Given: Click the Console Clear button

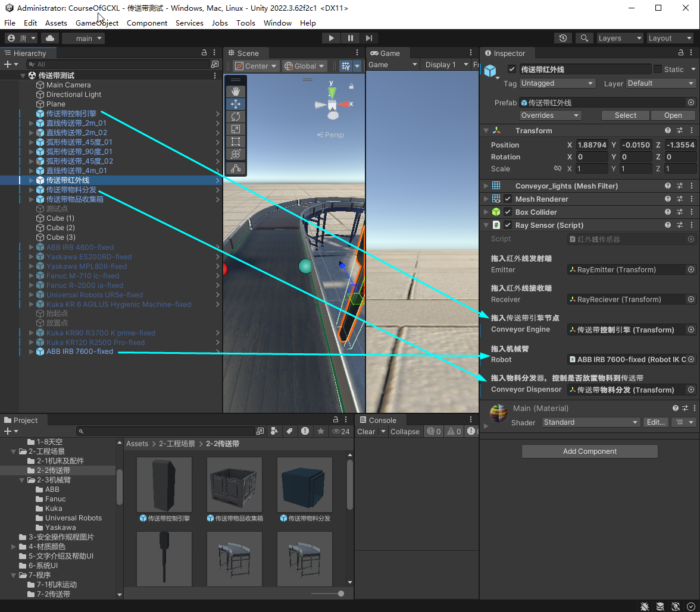Looking at the screenshot, I should 366,431.
